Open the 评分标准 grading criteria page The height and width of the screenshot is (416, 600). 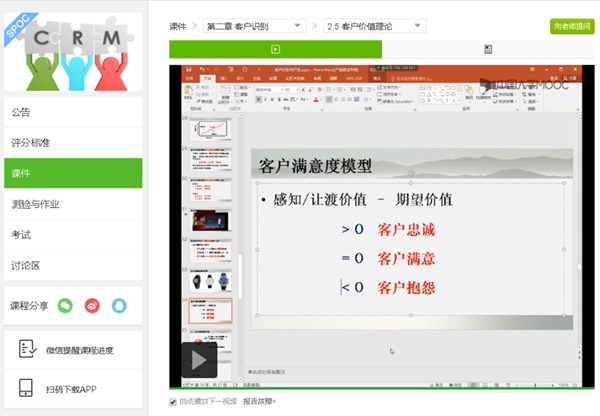pos(73,143)
